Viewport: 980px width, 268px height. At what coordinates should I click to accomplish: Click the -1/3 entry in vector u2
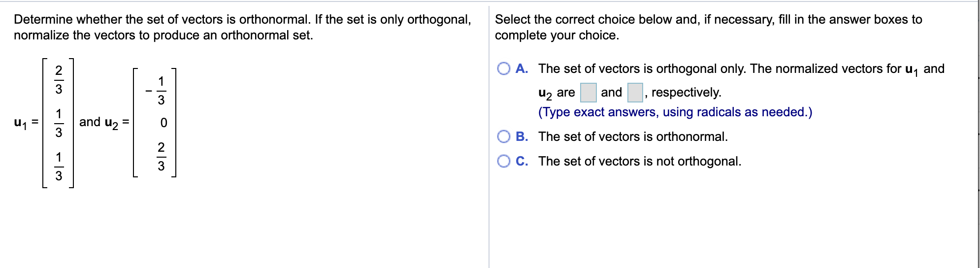(157, 91)
